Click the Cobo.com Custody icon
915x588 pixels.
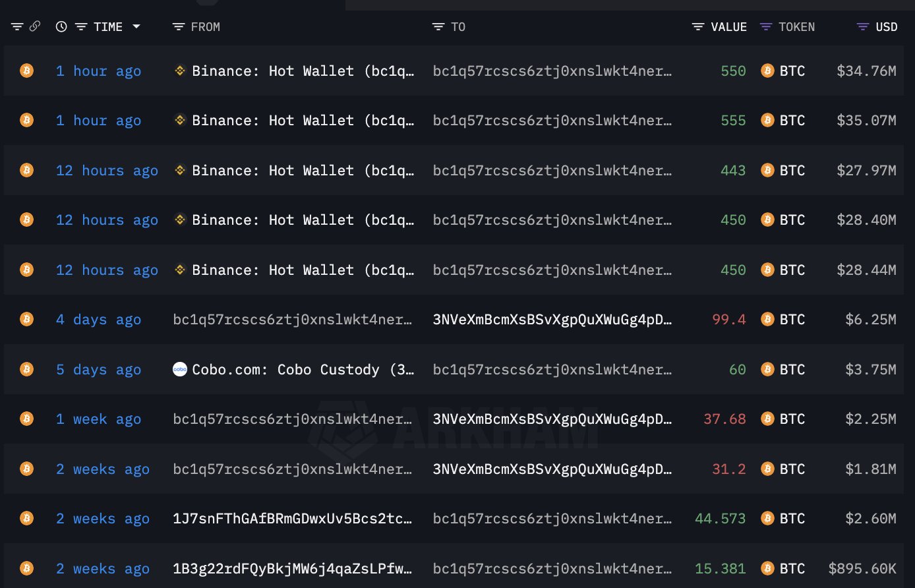pyautogui.click(x=179, y=369)
